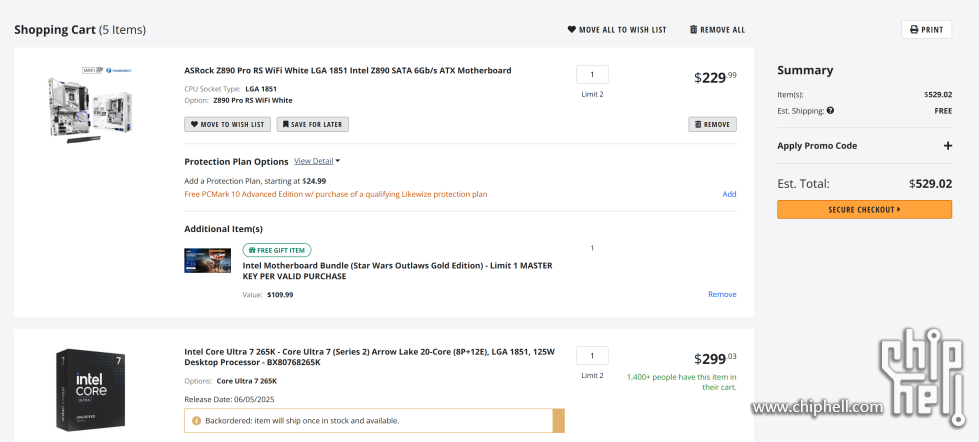Click gift item Value: $109.99 text
979x442 pixels.
click(268, 295)
